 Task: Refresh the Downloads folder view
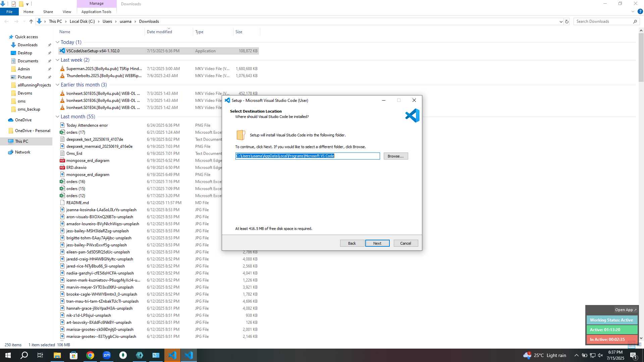click(567, 21)
